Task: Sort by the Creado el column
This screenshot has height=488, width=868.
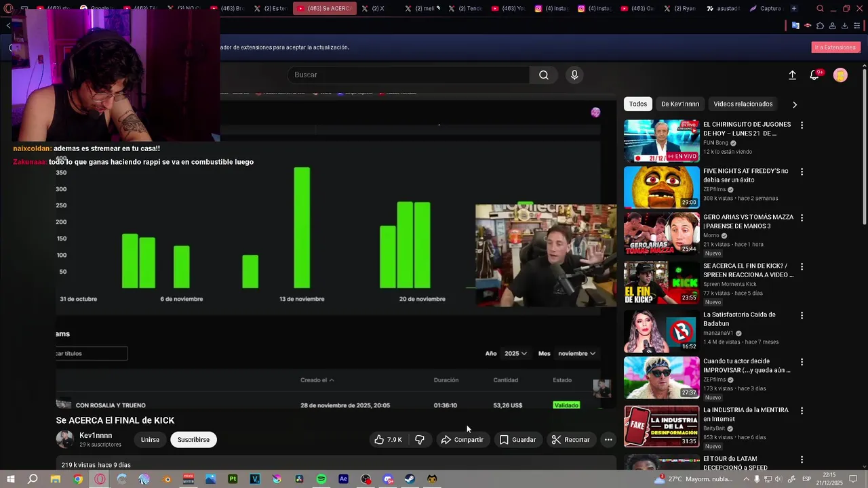Action: pos(317,380)
